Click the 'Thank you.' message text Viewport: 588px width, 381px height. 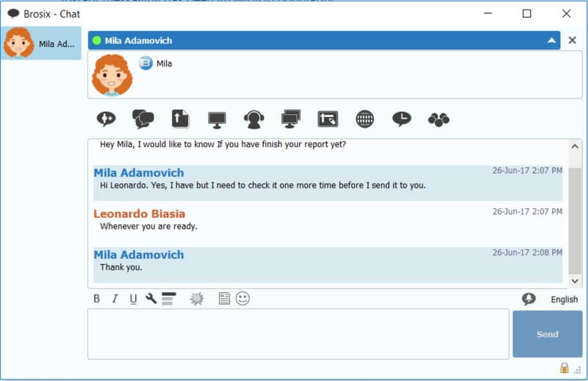click(x=121, y=267)
